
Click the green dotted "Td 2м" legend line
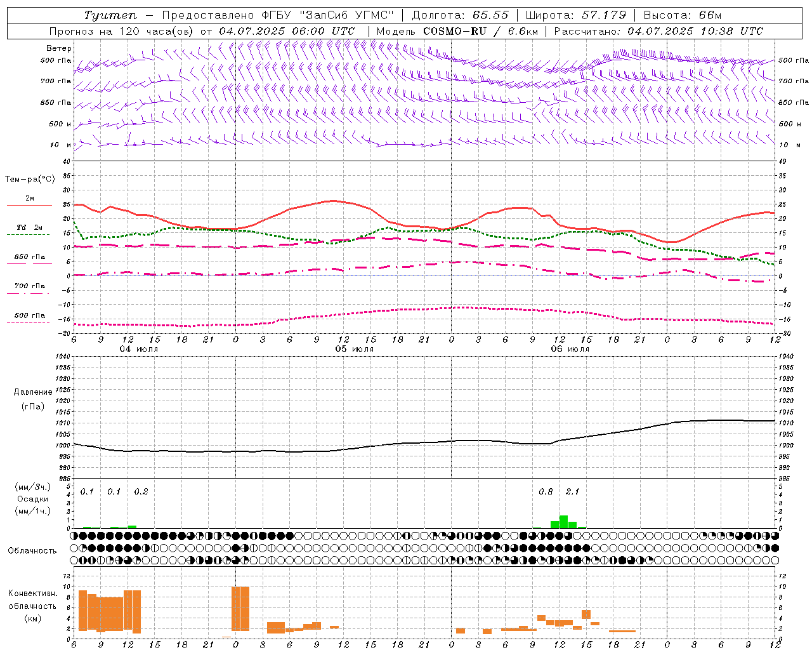[x=28, y=235]
